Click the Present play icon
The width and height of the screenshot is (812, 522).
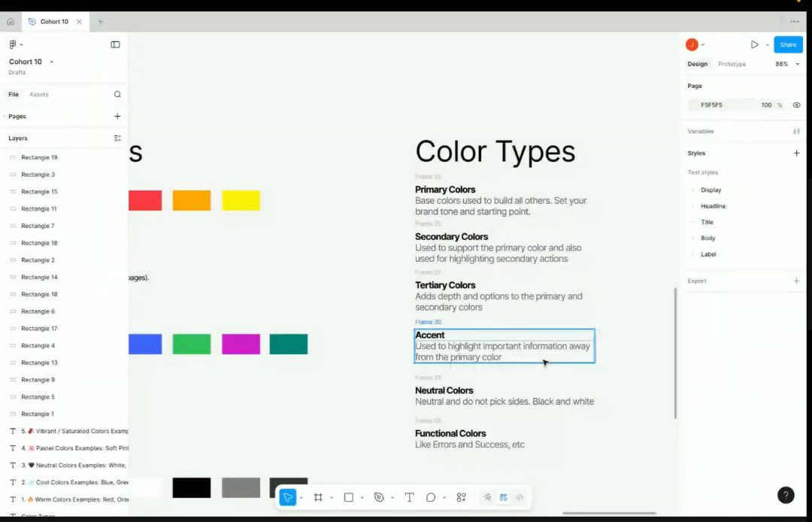[755, 45]
